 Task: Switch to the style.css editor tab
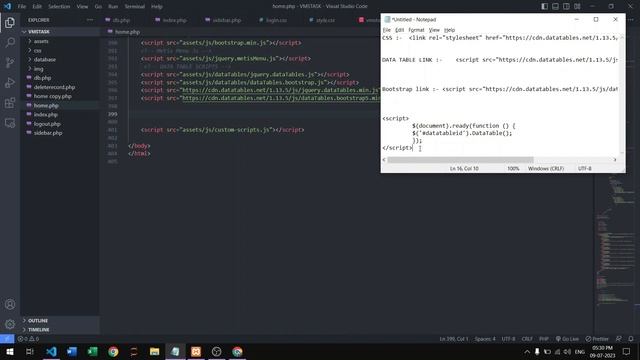[325, 20]
